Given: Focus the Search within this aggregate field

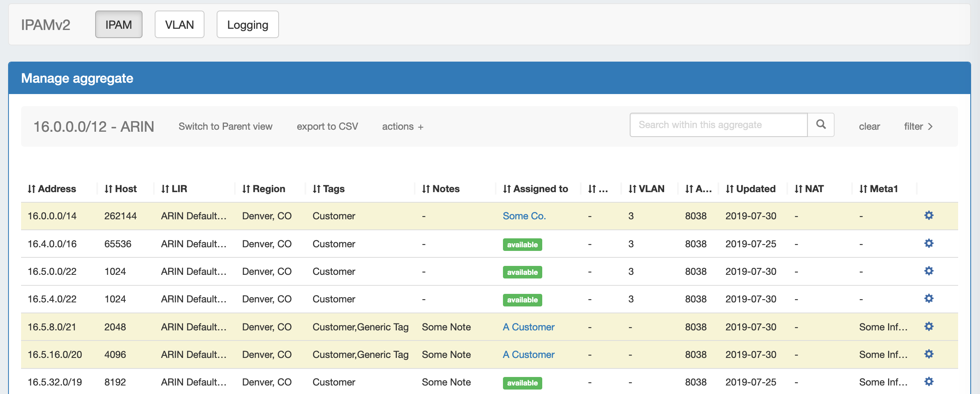Looking at the screenshot, I should (718, 125).
